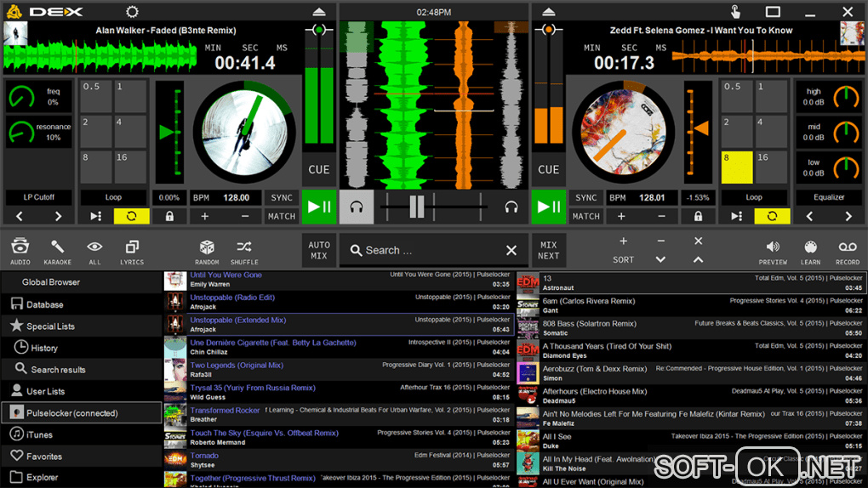Image resolution: width=868 pixels, height=488 pixels.
Task: Sync the right deck tempo
Action: tap(585, 197)
